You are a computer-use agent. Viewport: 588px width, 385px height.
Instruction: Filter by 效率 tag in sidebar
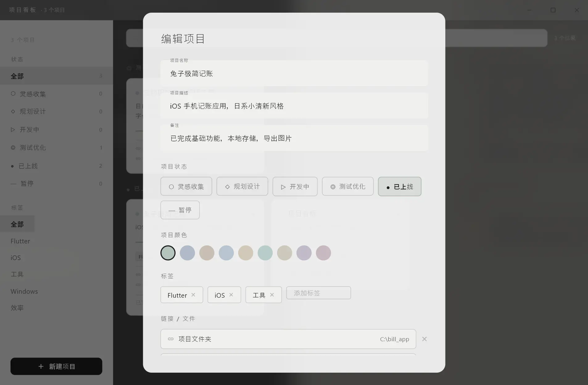[x=17, y=308]
